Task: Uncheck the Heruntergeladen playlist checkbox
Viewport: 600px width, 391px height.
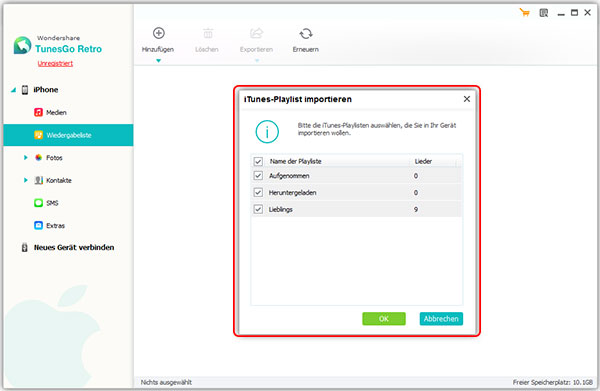Action: (x=258, y=192)
